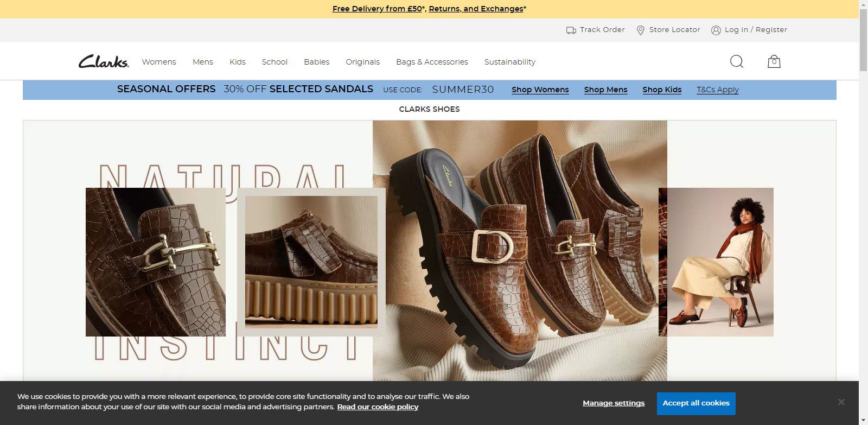Open search with the magnifier icon
Viewport: 868px width, 425px height.
coord(736,61)
